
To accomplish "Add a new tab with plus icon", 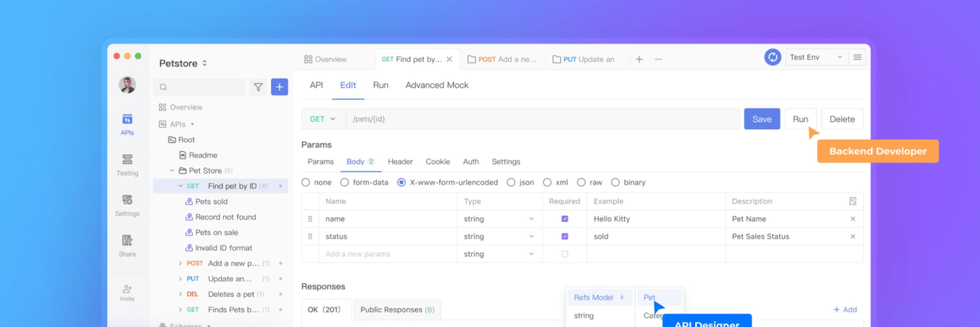I will point(639,60).
